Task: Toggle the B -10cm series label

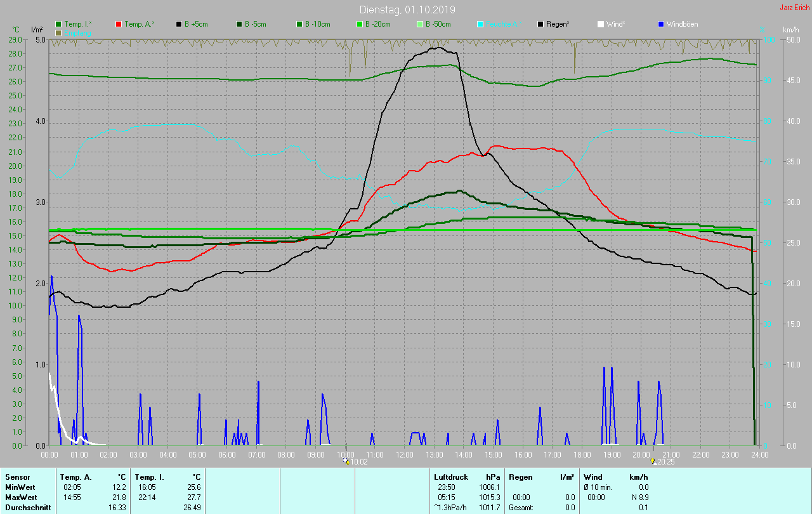Action: coord(317,24)
